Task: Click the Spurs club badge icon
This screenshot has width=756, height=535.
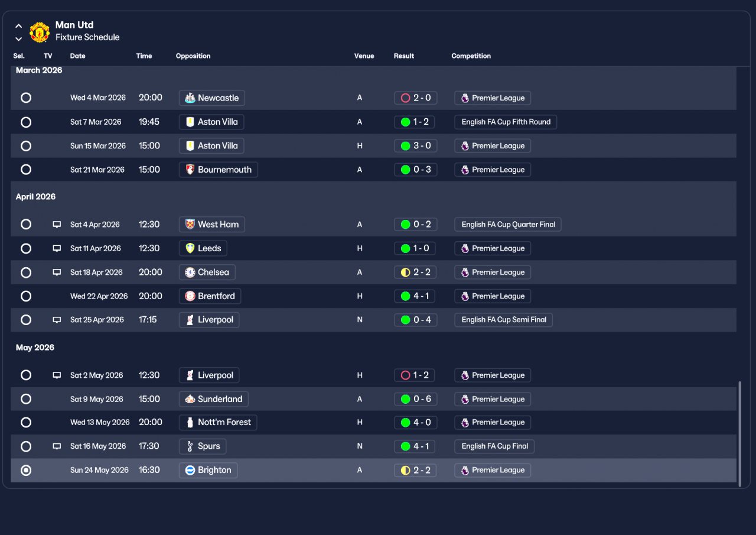Action: pyautogui.click(x=190, y=446)
